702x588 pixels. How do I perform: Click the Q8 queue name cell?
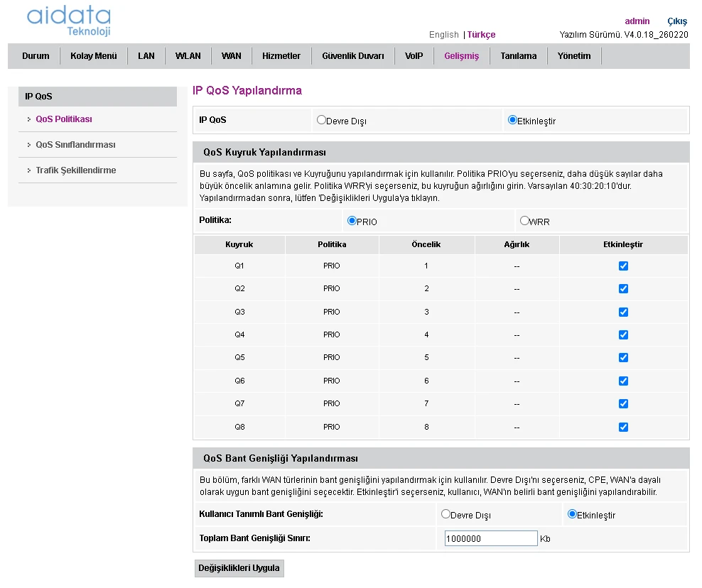pyautogui.click(x=239, y=427)
